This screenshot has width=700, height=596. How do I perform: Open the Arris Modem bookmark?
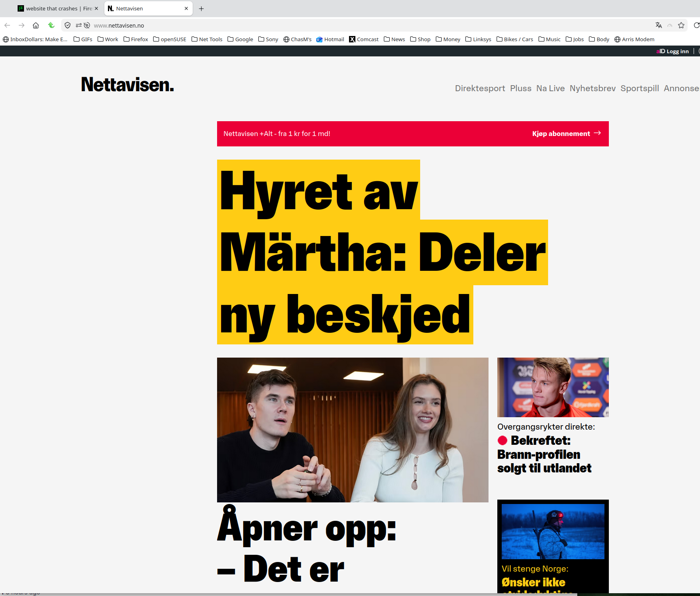tap(634, 39)
